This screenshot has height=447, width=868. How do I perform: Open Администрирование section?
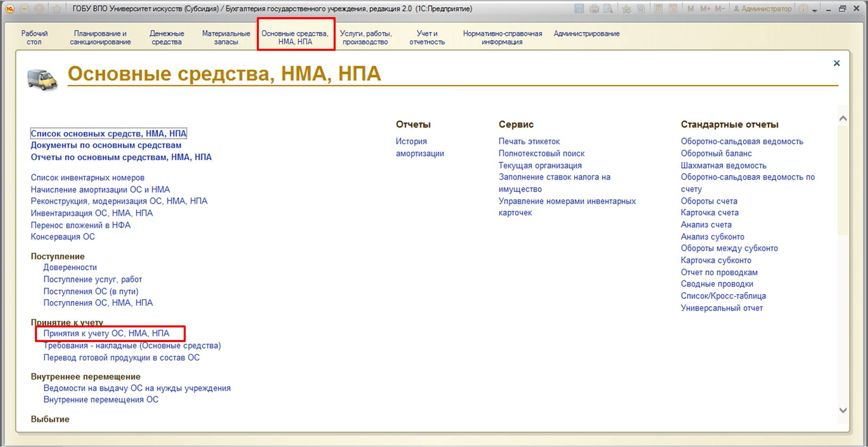tap(586, 34)
